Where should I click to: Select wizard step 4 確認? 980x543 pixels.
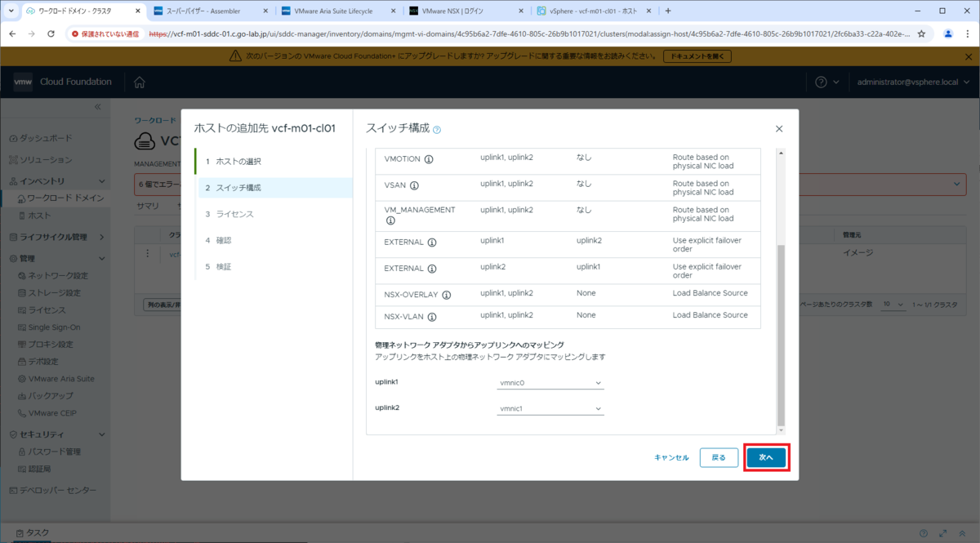274,240
